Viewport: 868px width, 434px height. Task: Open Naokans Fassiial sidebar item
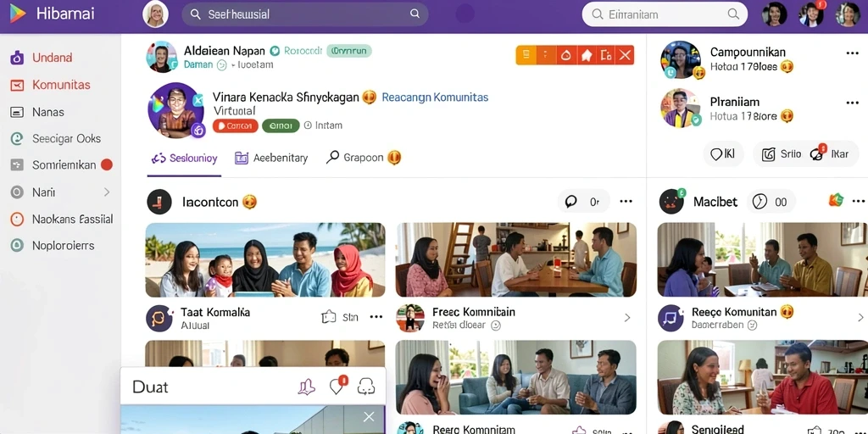(72, 220)
